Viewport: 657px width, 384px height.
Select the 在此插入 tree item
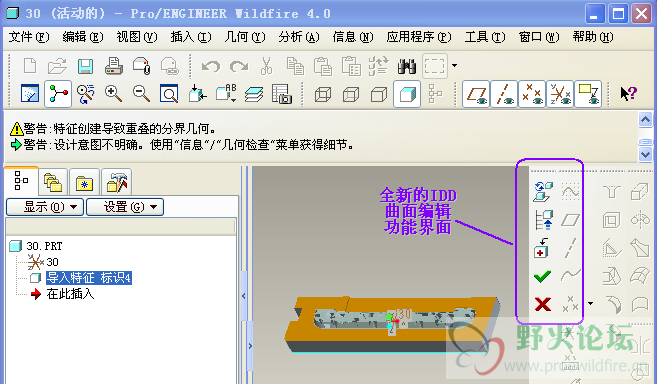pos(70,294)
